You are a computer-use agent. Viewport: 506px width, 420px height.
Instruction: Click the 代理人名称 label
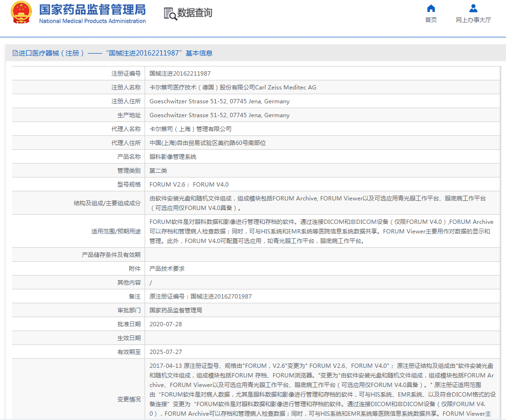pyautogui.click(x=126, y=129)
